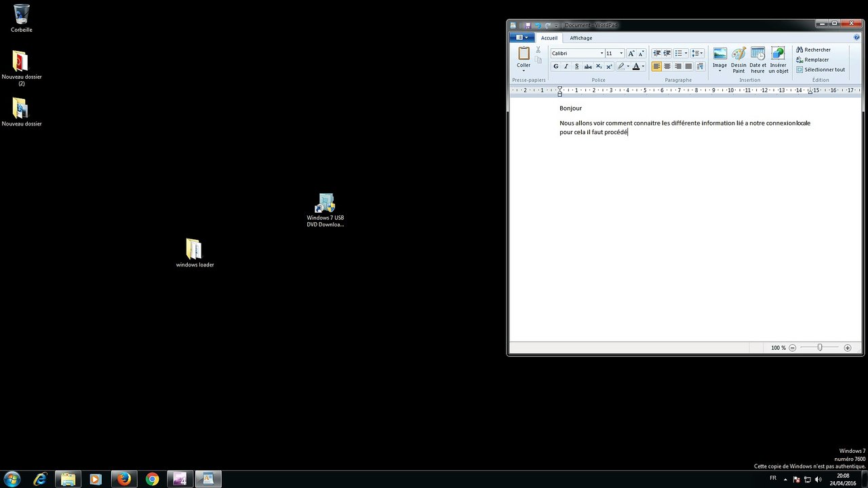The width and height of the screenshot is (868, 488).
Task: Click the Remplacer button
Action: (812, 60)
